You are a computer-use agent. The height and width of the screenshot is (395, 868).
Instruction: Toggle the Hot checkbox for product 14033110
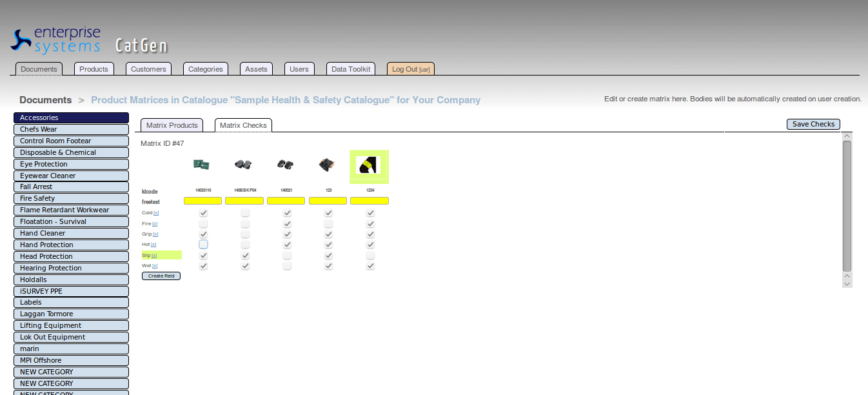(203, 245)
